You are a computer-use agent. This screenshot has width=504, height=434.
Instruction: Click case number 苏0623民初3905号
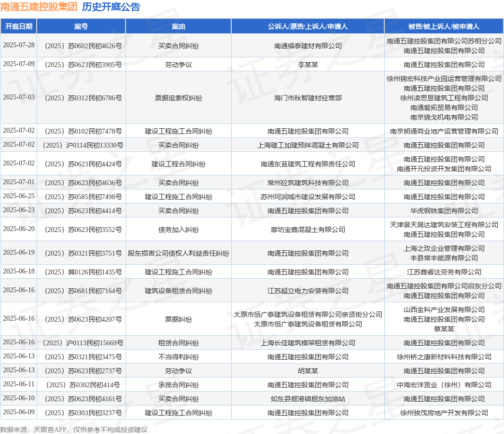coord(83,65)
